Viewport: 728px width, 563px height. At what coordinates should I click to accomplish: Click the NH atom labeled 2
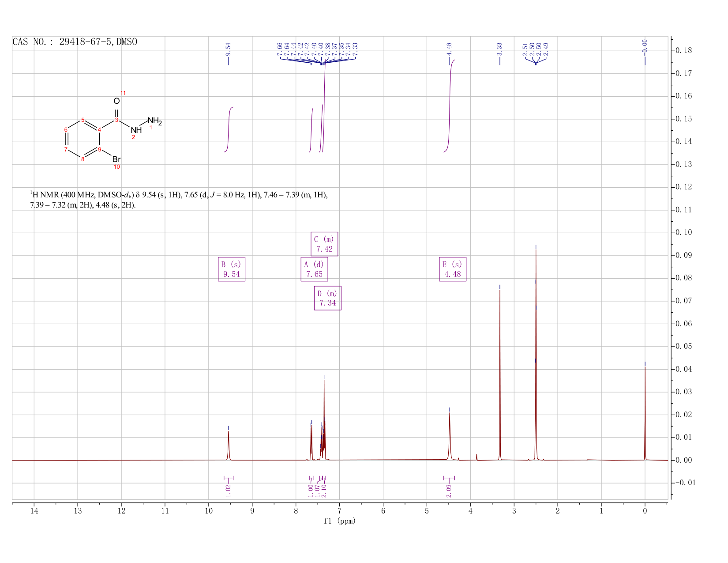[x=136, y=130]
